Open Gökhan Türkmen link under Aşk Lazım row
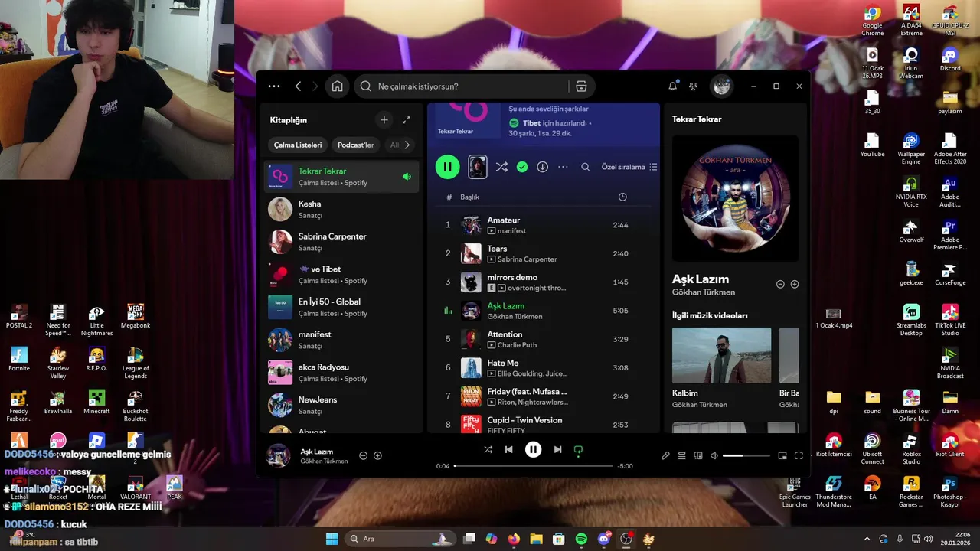The image size is (980, 551). coord(514,317)
